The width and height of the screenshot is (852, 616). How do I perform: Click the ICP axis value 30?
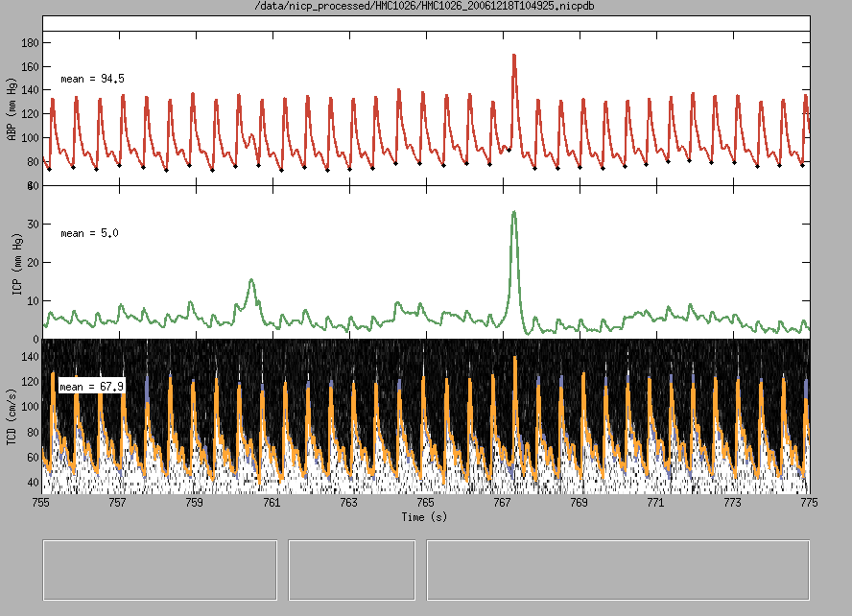tap(34, 225)
